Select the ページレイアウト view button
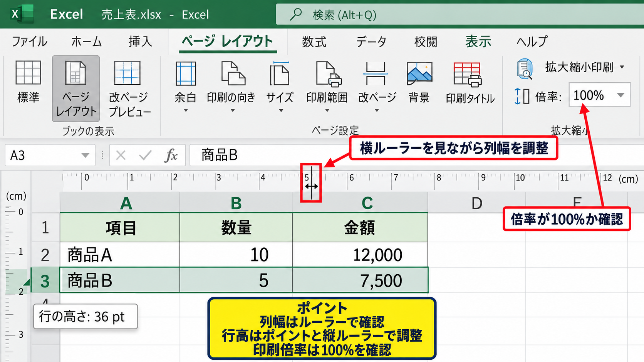 pos(76,88)
